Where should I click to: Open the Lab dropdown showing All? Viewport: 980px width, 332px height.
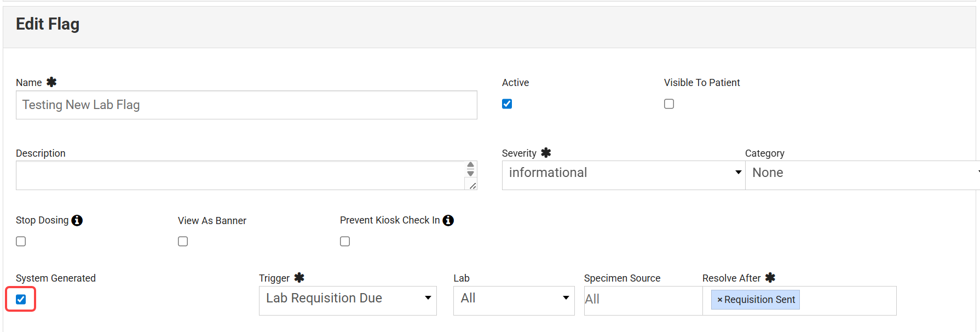(514, 301)
